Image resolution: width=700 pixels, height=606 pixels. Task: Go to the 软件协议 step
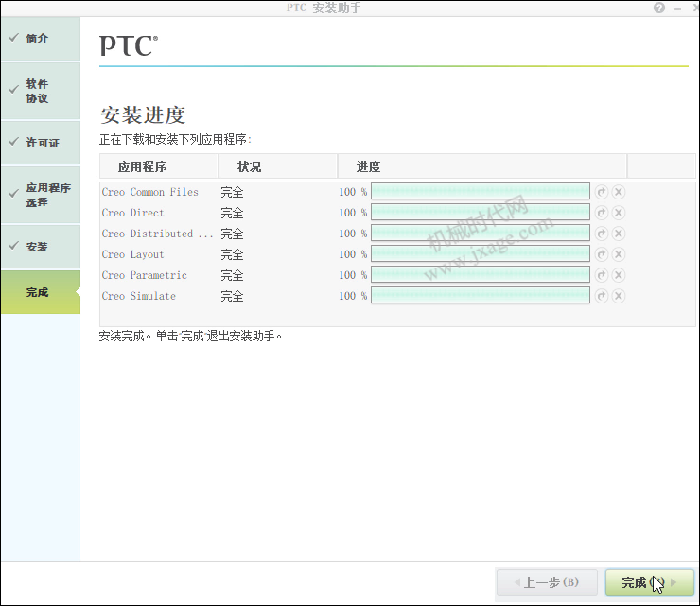tap(41, 91)
